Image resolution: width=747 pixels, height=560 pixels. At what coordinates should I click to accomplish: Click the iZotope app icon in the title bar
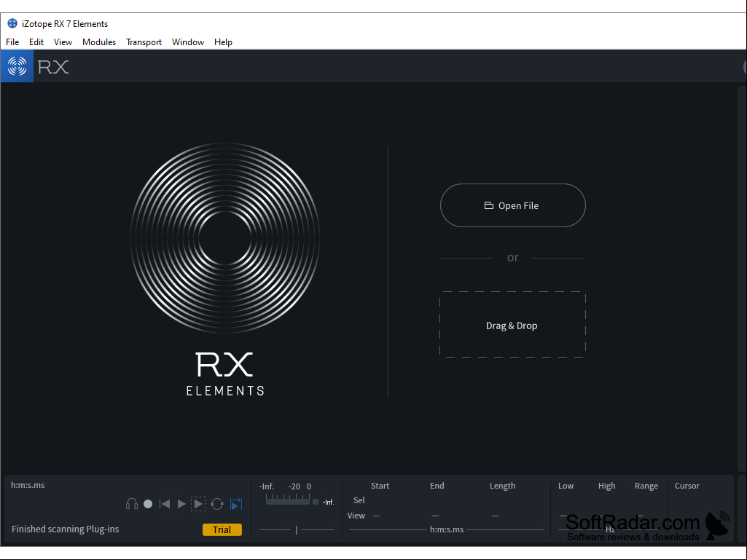tap(12, 23)
